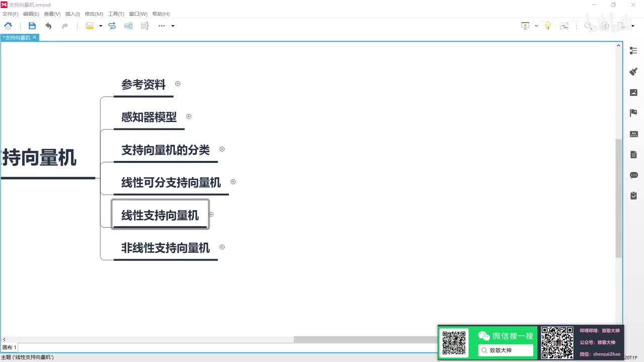Viewport: 644px width, 362px height.
Task: Open the more options ellipsis icon
Action: point(162,26)
